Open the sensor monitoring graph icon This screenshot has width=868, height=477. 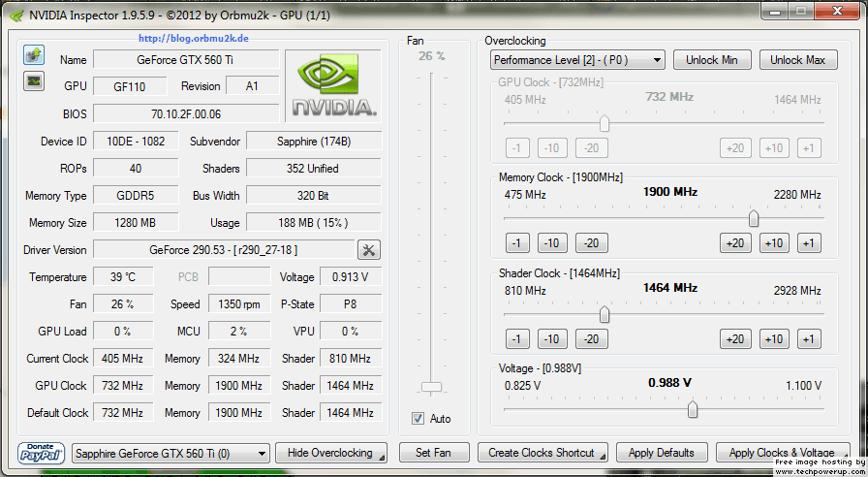34,81
